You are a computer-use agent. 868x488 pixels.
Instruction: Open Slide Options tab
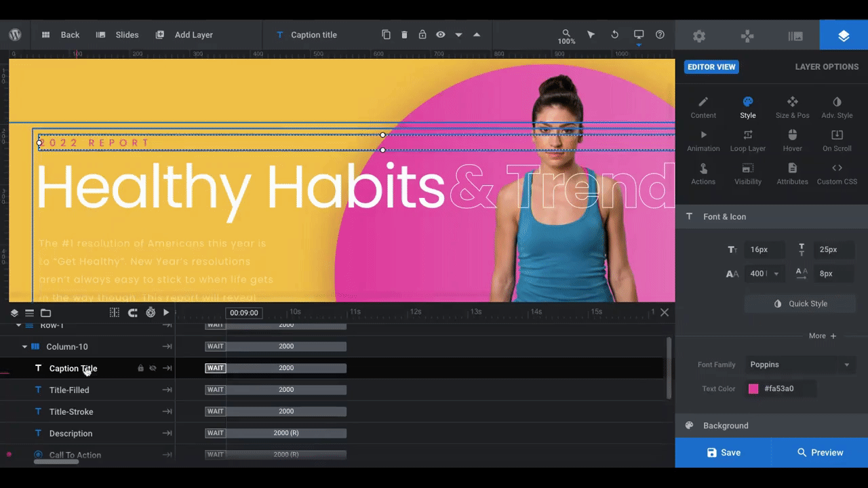tap(795, 36)
